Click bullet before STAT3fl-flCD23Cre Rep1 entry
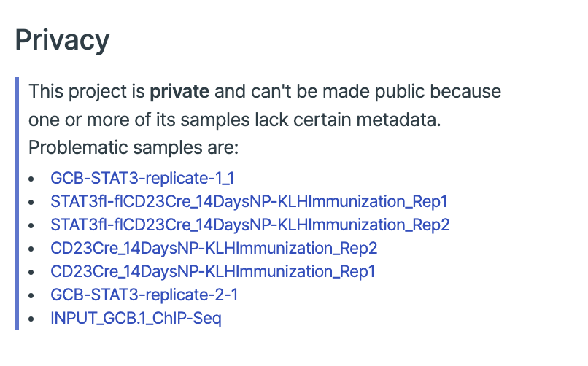This screenshot has height=366, width=588. pos(30,201)
